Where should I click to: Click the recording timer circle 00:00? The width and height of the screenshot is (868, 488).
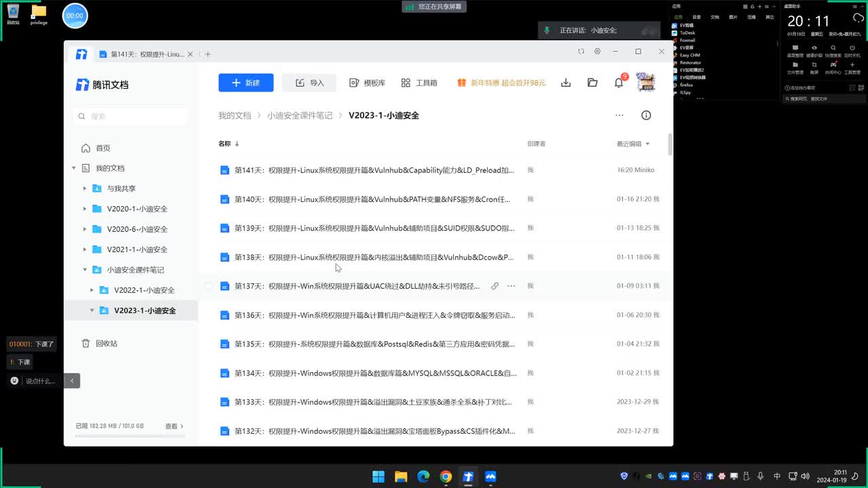(x=75, y=16)
